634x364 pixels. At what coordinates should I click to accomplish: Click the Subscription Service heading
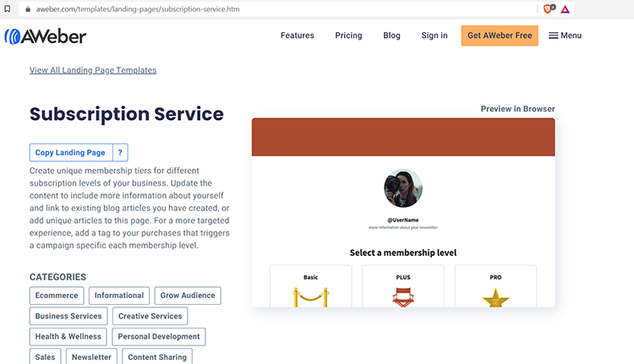tap(127, 114)
